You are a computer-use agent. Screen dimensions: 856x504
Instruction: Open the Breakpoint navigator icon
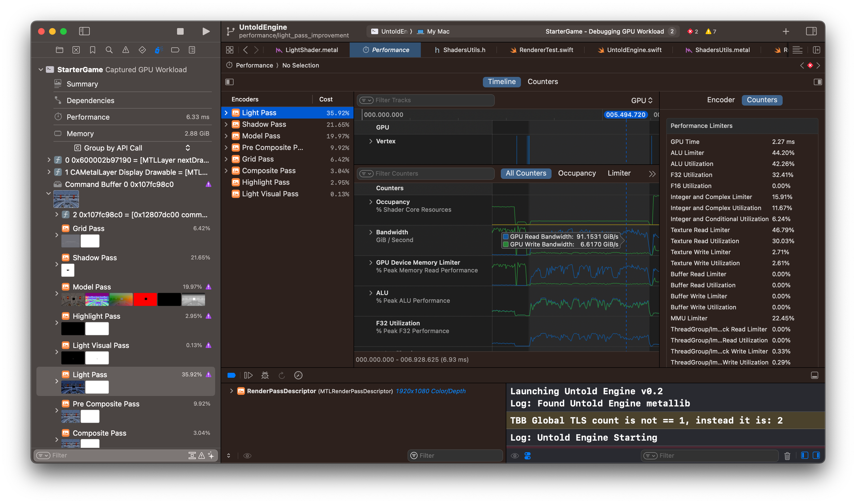coord(175,50)
